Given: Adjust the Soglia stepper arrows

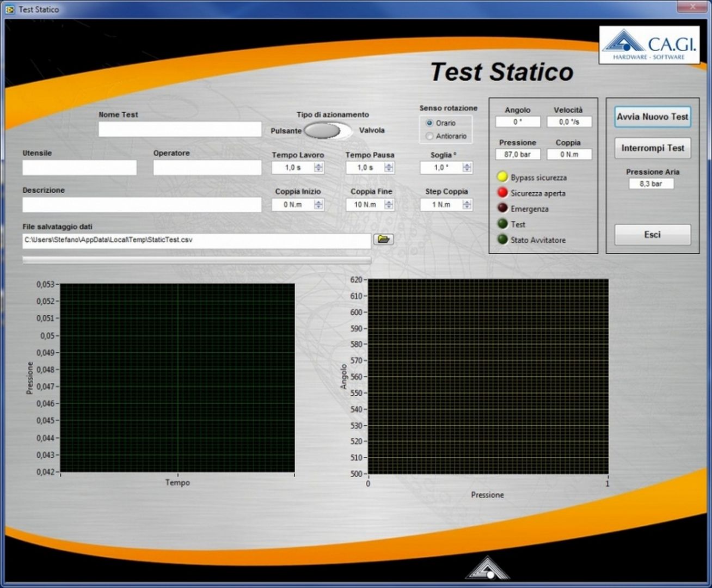Looking at the screenshot, I should click(467, 168).
